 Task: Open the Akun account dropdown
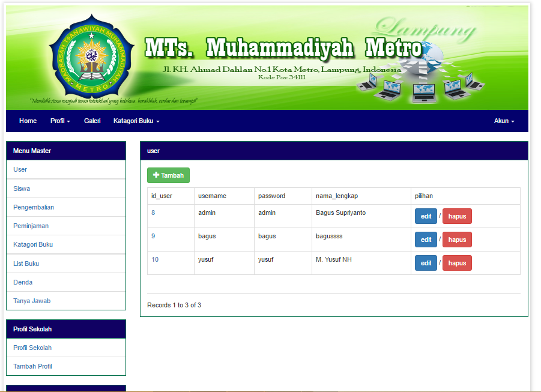point(504,121)
